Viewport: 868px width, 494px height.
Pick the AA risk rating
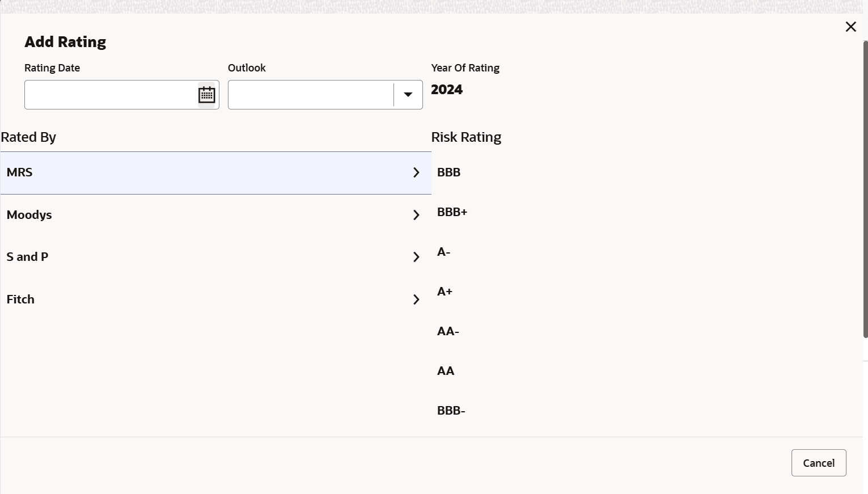(x=446, y=371)
